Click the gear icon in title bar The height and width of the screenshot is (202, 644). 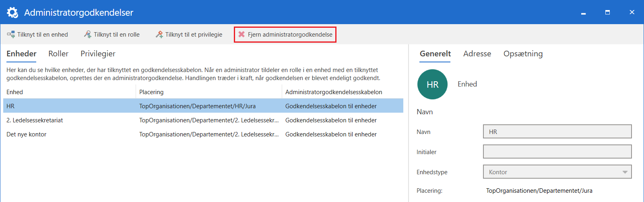click(x=12, y=12)
